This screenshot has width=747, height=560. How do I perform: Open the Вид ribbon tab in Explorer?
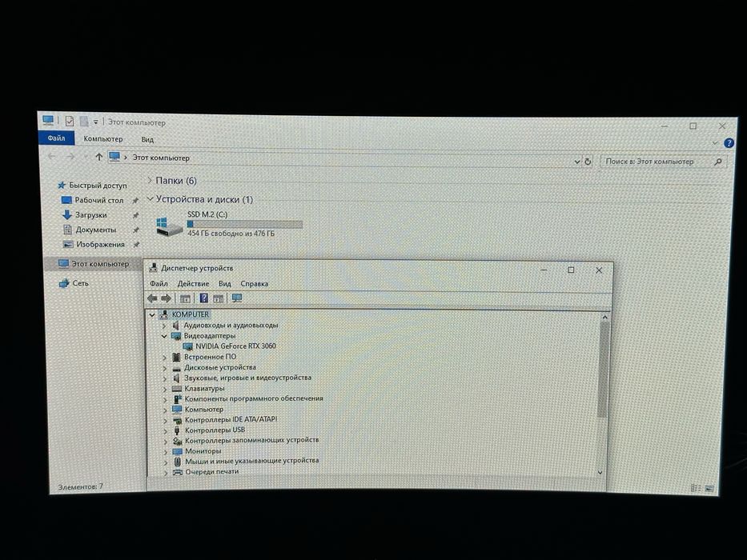tap(147, 139)
